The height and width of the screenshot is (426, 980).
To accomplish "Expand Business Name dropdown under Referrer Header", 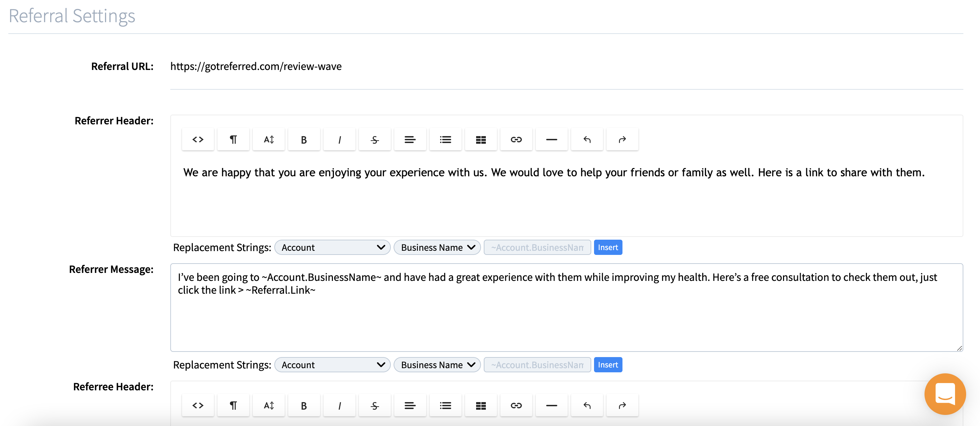I will coord(437,247).
